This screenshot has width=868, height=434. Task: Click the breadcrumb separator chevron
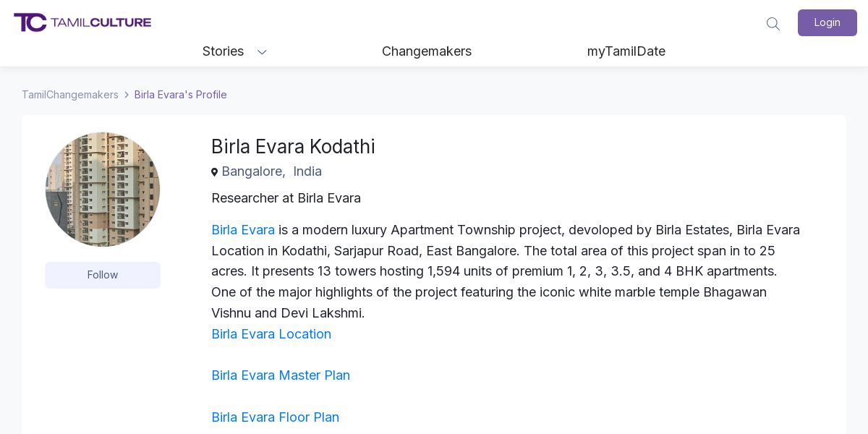pos(127,95)
